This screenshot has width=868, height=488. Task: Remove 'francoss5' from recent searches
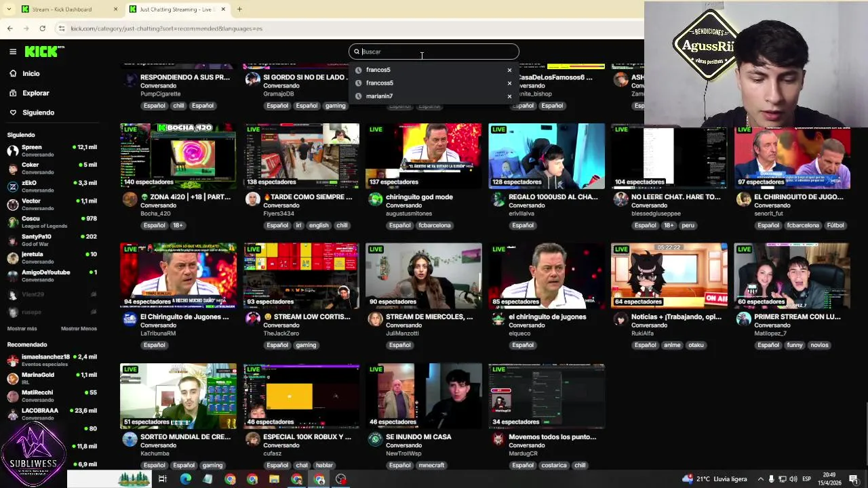509,83
